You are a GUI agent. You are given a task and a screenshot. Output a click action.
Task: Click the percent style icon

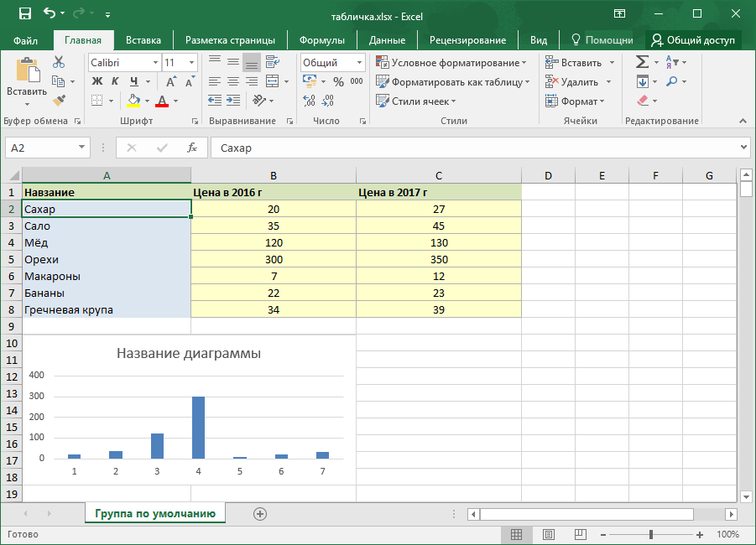tap(338, 82)
